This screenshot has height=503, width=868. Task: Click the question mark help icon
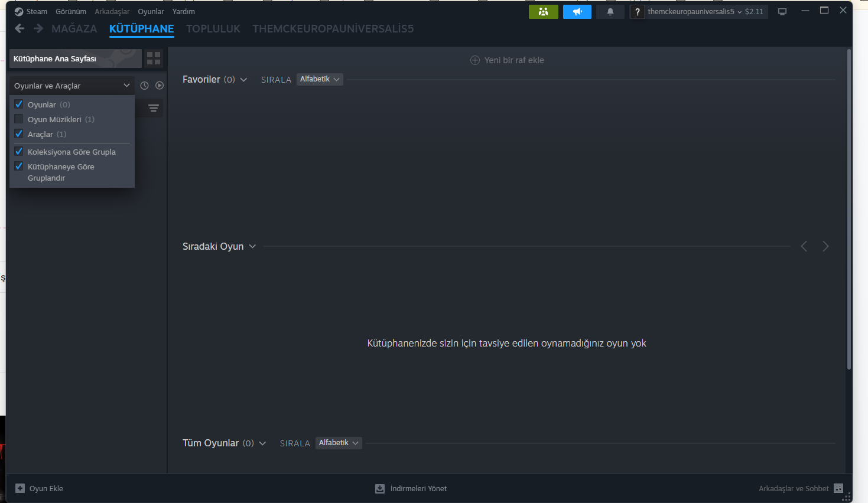pyautogui.click(x=637, y=12)
